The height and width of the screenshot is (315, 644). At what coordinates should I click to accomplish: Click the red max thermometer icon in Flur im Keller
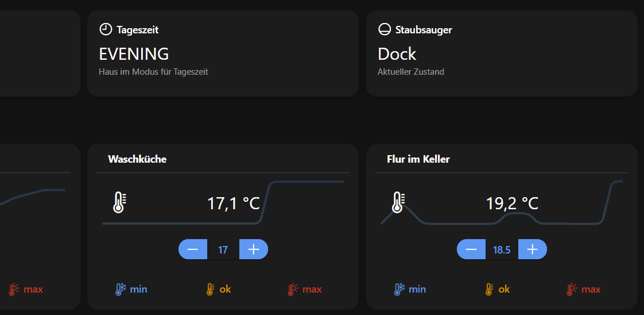[x=572, y=289]
